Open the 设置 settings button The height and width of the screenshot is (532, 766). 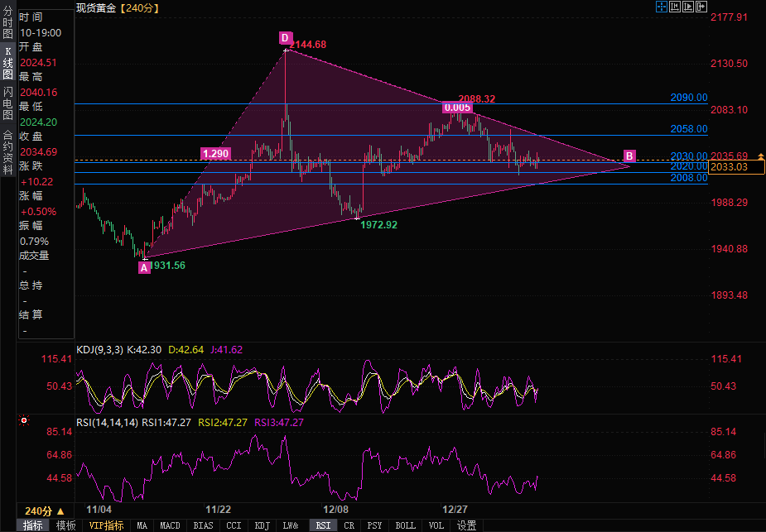point(466,525)
